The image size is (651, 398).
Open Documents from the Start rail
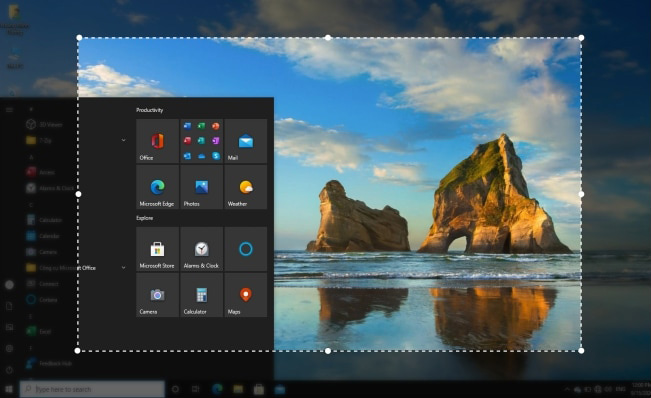[9, 306]
